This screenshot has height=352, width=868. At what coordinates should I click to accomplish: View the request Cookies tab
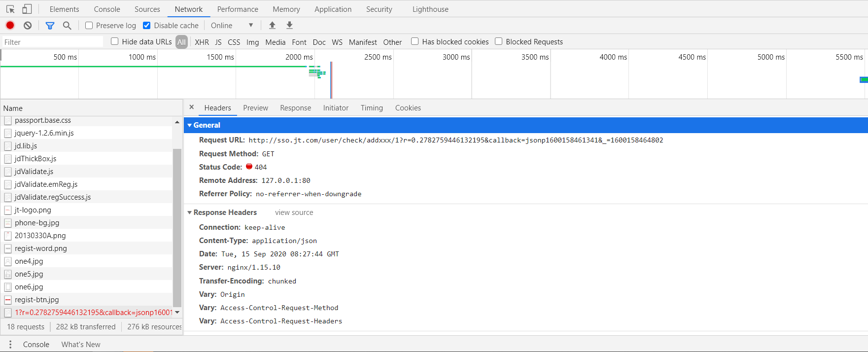pos(408,107)
